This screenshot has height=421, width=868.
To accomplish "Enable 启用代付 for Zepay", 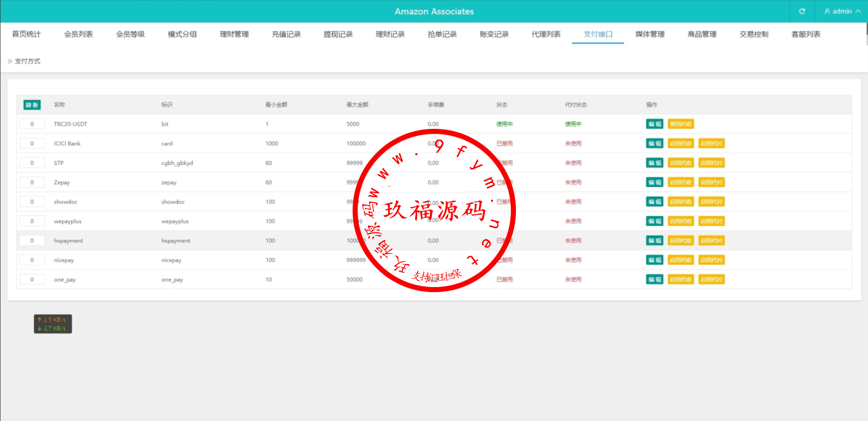I will point(711,183).
